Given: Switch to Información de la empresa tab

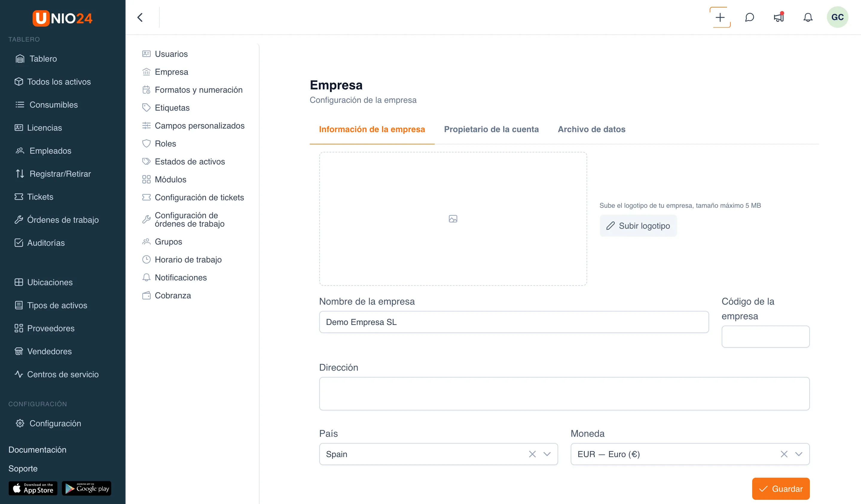Looking at the screenshot, I should click(372, 129).
